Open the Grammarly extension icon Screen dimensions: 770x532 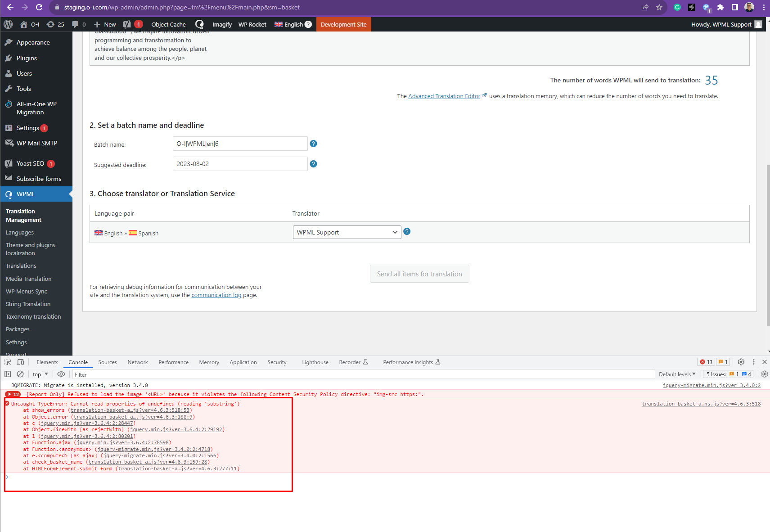677,7
